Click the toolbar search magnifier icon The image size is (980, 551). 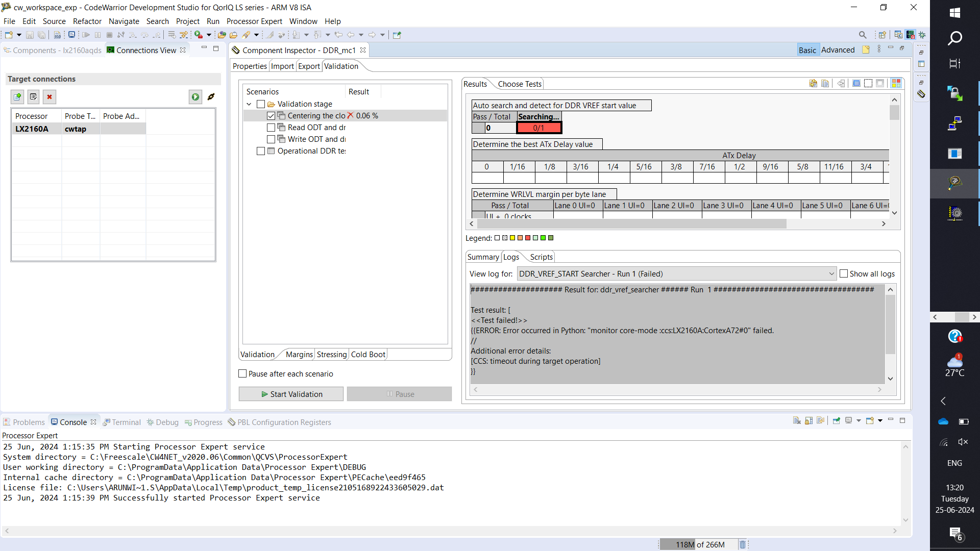click(863, 35)
